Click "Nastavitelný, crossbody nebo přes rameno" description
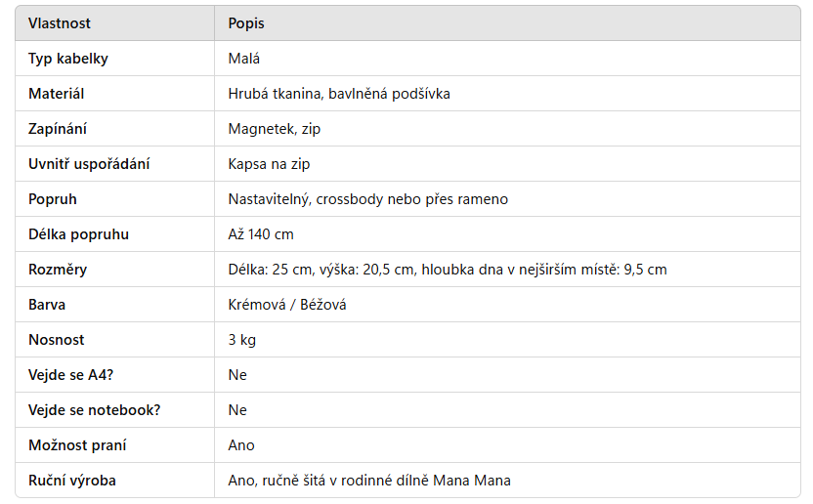This screenshot has width=813, height=504. [368, 199]
